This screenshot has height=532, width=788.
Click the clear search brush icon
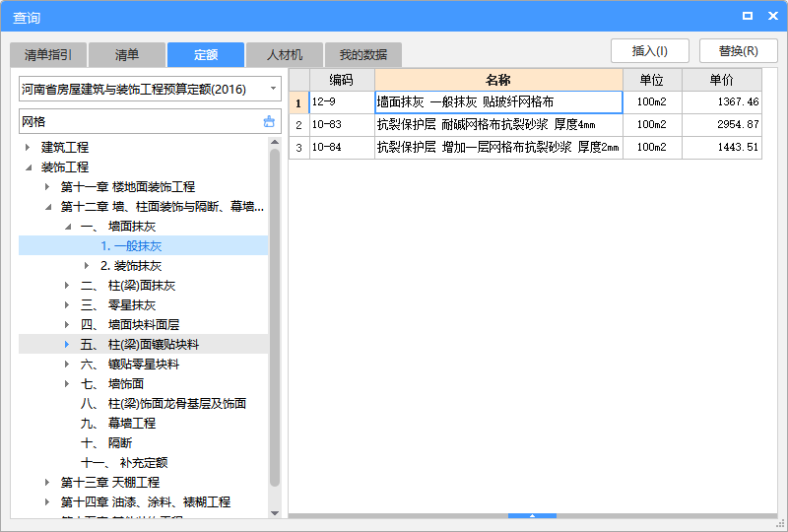click(x=269, y=122)
